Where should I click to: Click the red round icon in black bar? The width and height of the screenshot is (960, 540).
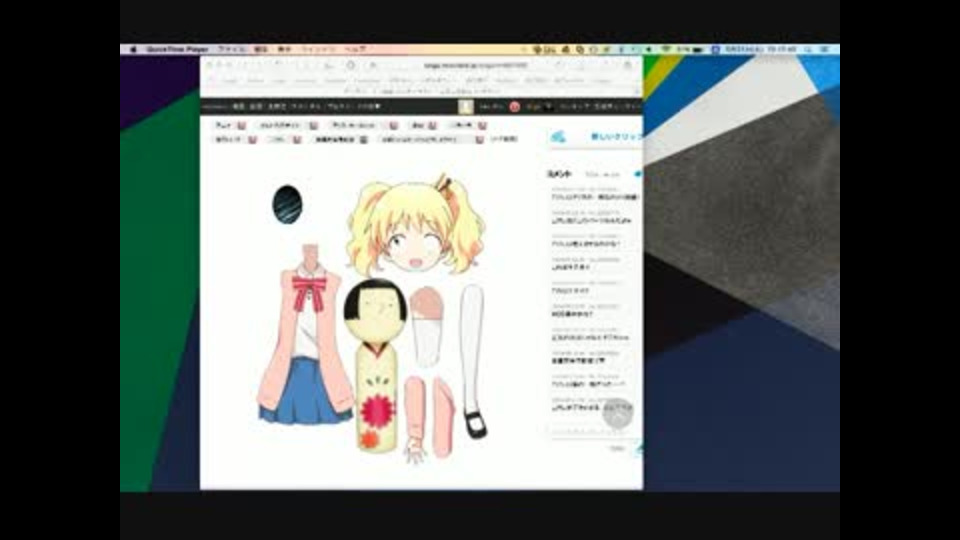point(514,107)
